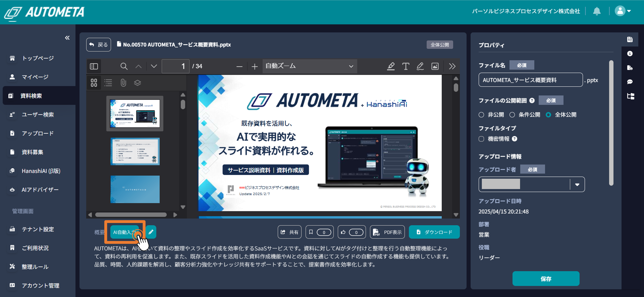This screenshot has height=297, width=644.
Task: Edit summary with the pencil icon
Action: (151, 232)
